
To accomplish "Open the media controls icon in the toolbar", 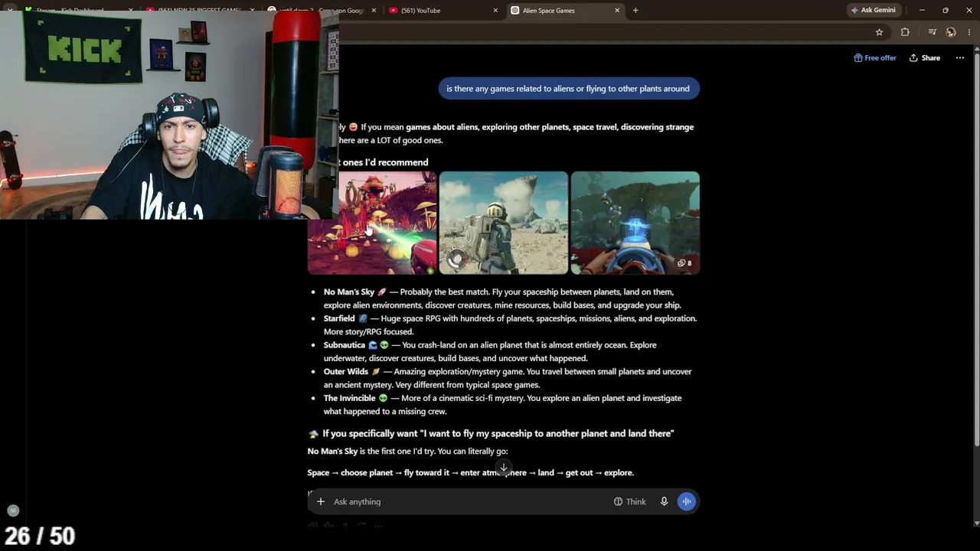I will click(932, 32).
